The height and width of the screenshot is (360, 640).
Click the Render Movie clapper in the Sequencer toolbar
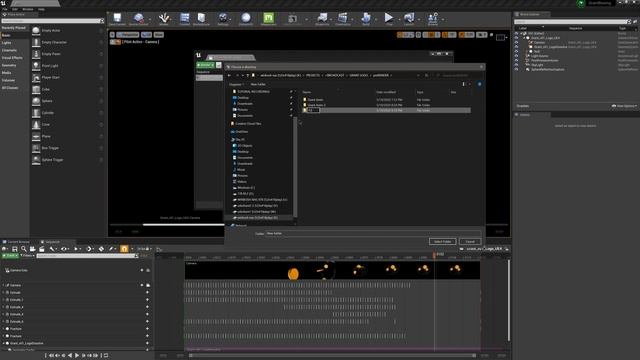[x=42, y=249]
